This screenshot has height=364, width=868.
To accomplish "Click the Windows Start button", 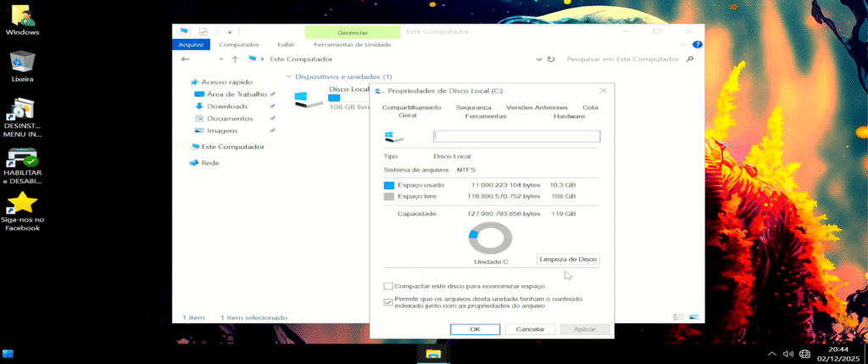I will point(9,354).
